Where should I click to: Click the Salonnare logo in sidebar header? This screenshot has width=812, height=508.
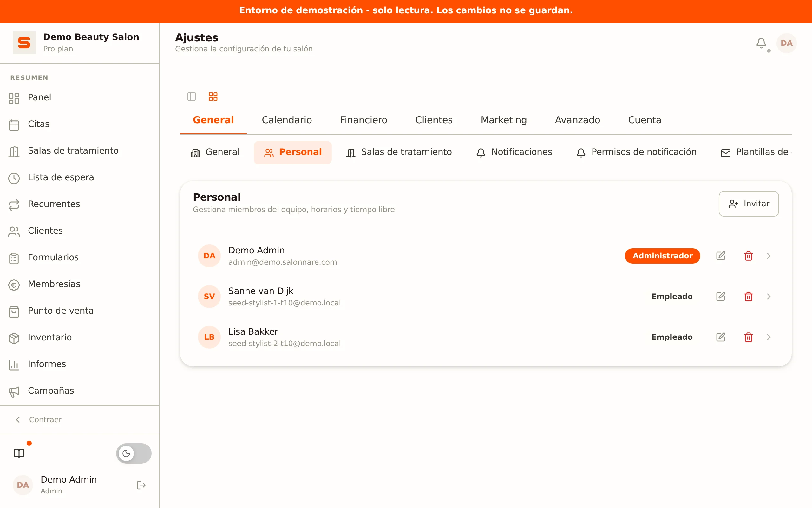coord(24,43)
